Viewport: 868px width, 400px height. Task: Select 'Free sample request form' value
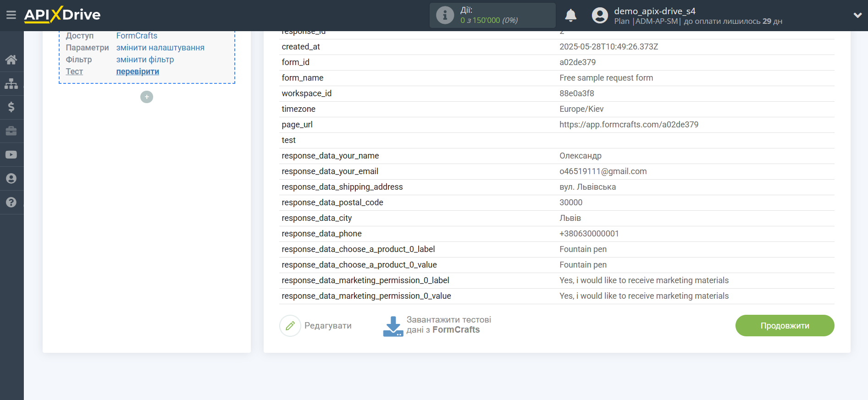(x=606, y=78)
